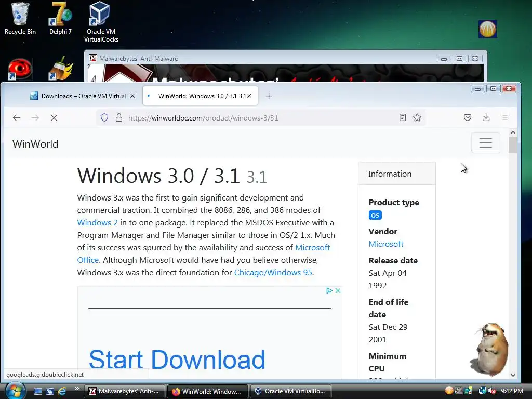The image size is (532, 399).
Task: Click the network tray icon
Action: [x=482, y=391]
